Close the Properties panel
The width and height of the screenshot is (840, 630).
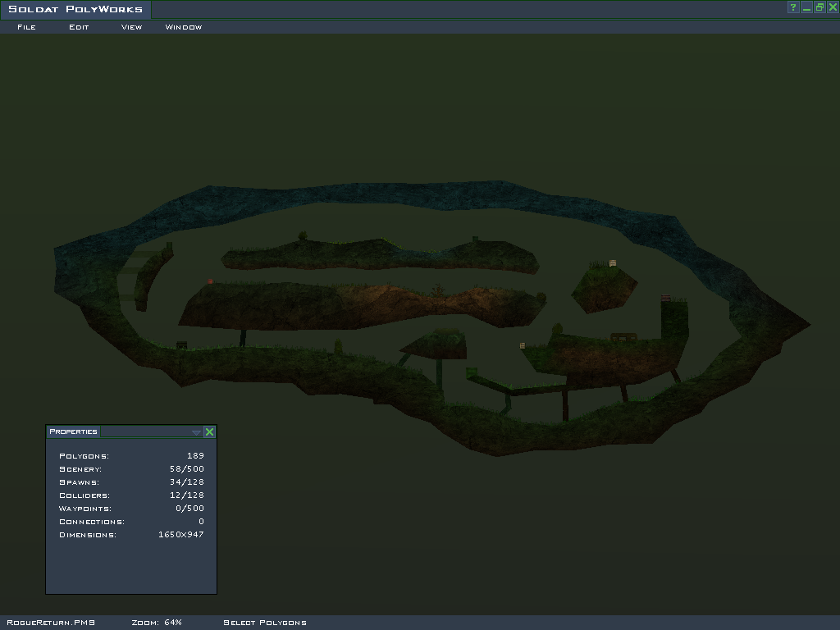[x=209, y=431]
